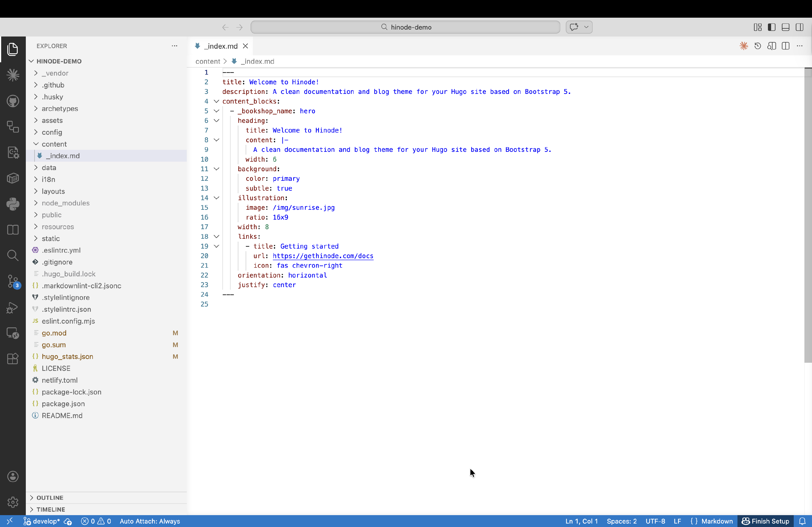This screenshot has height=527, width=812.
Task: Open the GitHub sidebar icon
Action: (13, 101)
